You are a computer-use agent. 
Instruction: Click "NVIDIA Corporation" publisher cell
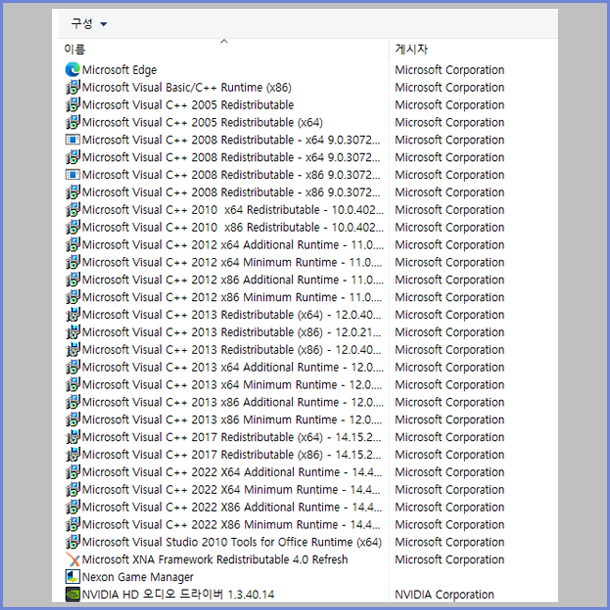pyautogui.click(x=444, y=594)
